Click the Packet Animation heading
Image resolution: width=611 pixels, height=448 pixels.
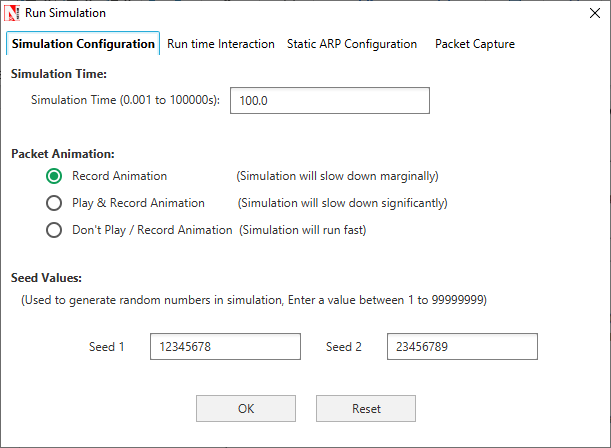pos(62,154)
